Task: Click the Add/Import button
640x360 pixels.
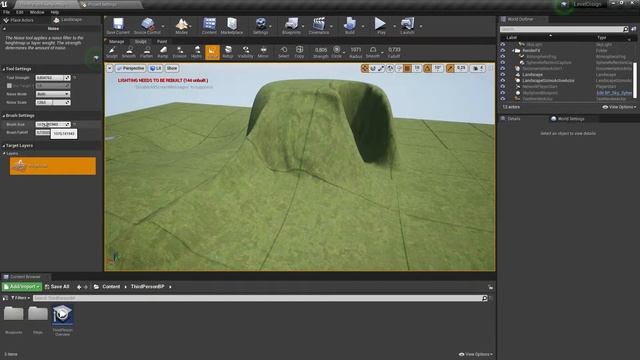Action: (22, 287)
